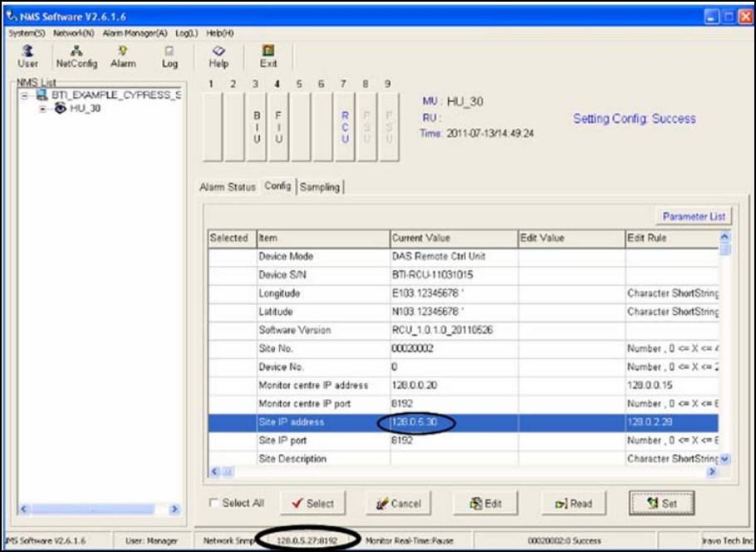Select the FIU module in slot 4
This screenshot has width=756, height=552.
pyautogui.click(x=278, y=127)
